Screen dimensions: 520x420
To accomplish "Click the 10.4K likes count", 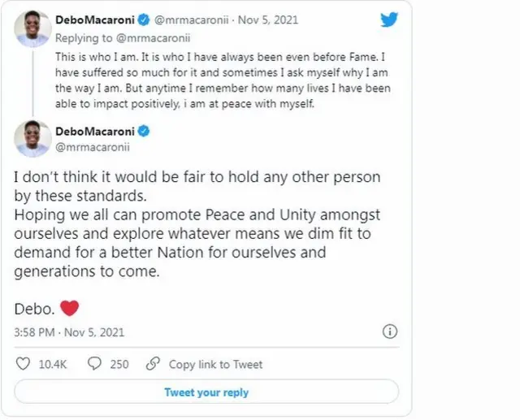I will (52, 364).
